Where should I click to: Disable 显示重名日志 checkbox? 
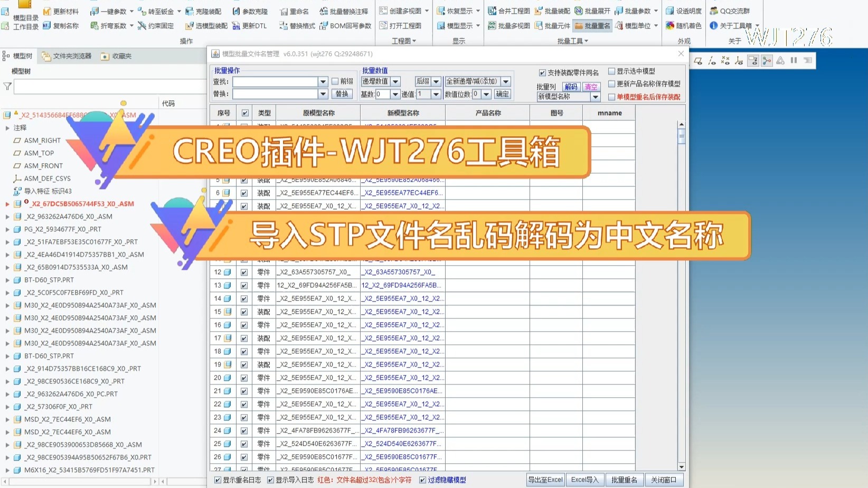tap(217, 480)
